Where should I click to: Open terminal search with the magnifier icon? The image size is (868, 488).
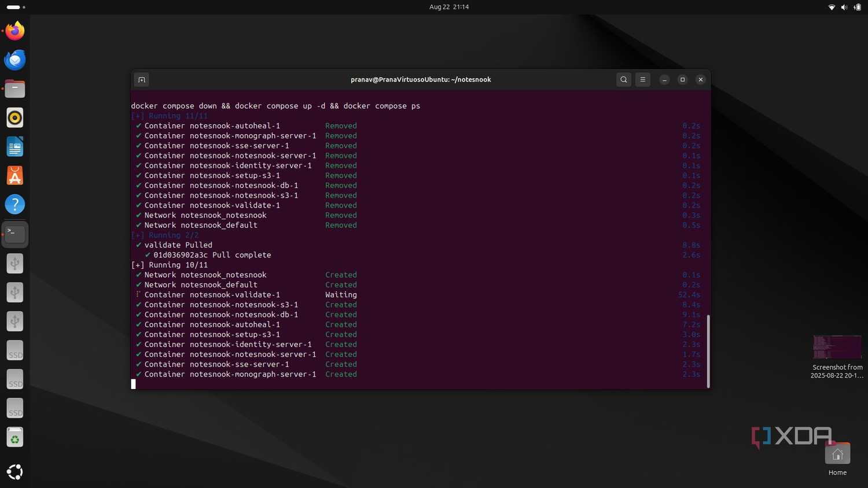coord(623,80)
